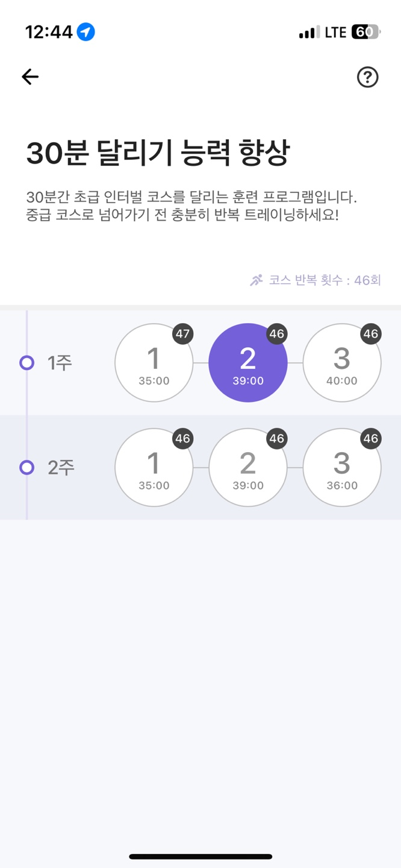
Task: Select week 2 session 2 circle 39:00
Action: point(248,468)
